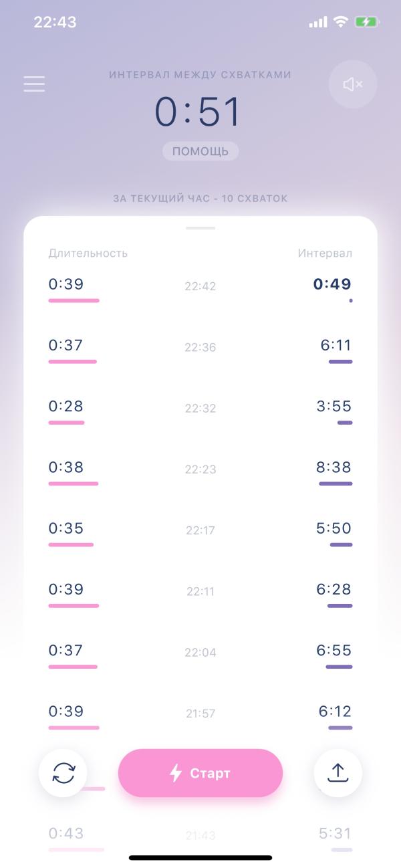
Task: Tap the battery icon in status bar
Action: click(x=367, y=22)
